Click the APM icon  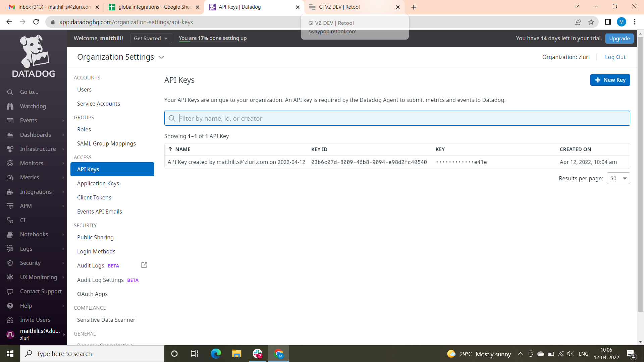click(10, 206)
